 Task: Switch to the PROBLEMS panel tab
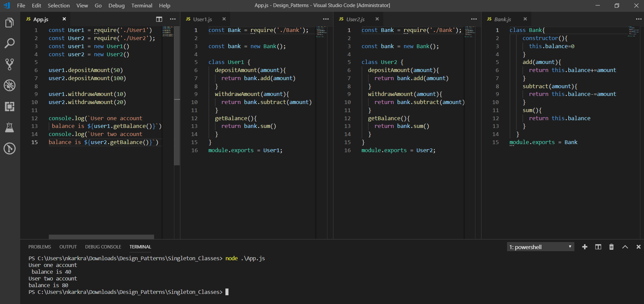[x=40, y=247]
